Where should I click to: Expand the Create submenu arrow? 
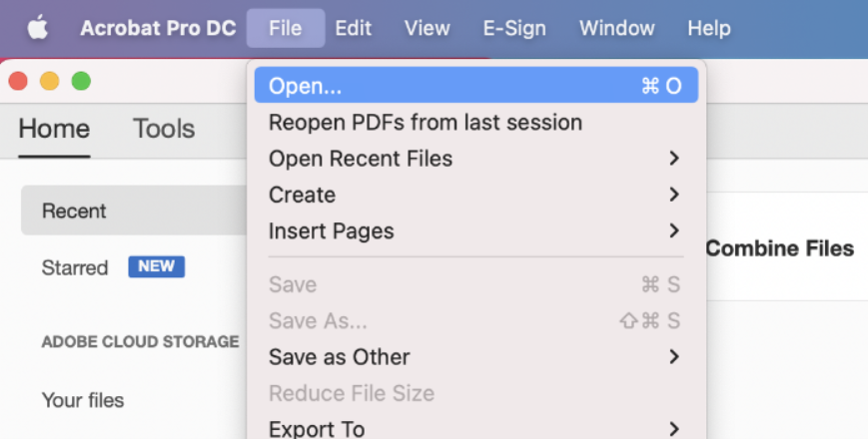pos(674,195)
